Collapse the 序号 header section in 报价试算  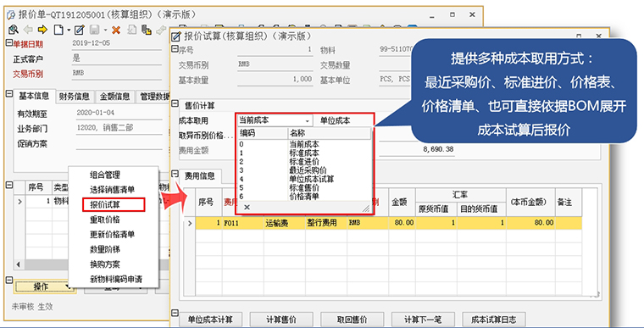(x=175, y=49)
